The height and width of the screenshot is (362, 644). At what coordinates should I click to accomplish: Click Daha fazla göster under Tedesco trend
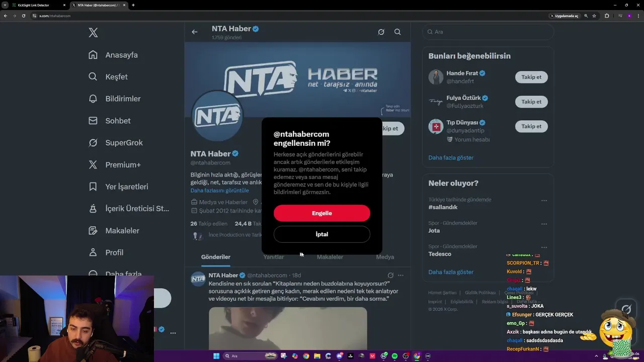click(x=451, y=272)
